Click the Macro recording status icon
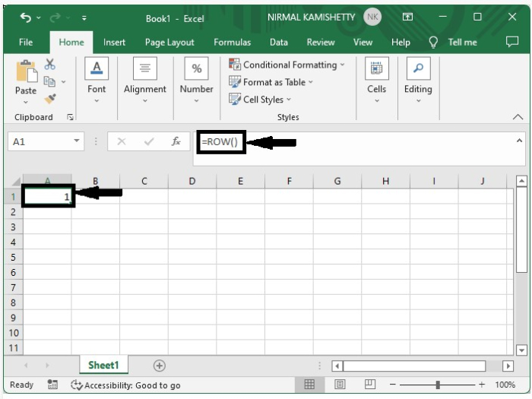532x399 pixels. click(x=52, y=385)
